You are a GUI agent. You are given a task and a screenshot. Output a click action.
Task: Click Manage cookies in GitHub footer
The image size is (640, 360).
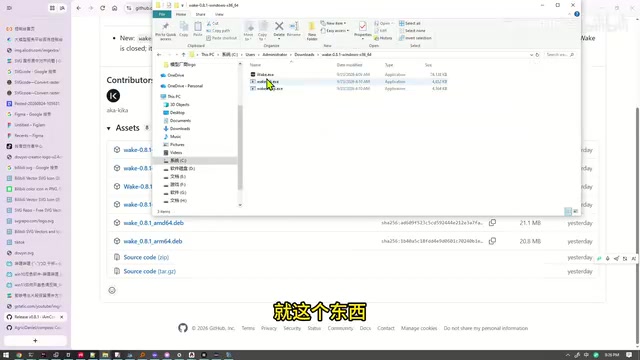click(419, 328)
